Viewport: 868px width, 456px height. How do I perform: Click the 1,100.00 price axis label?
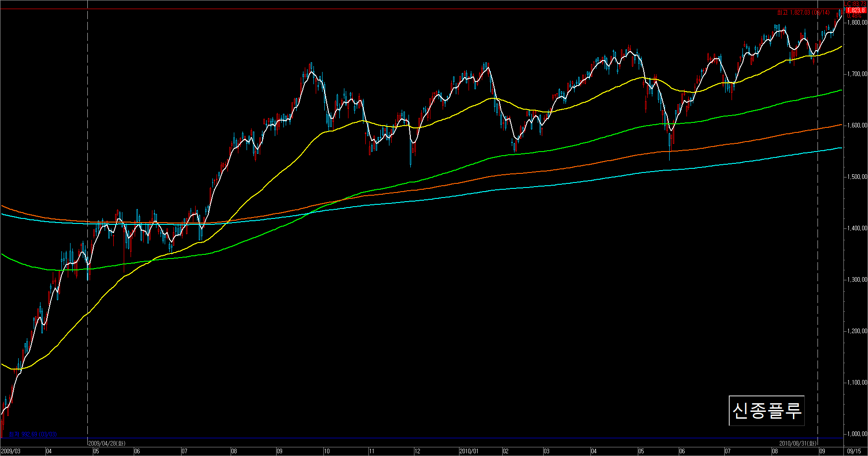coord(857,382)
